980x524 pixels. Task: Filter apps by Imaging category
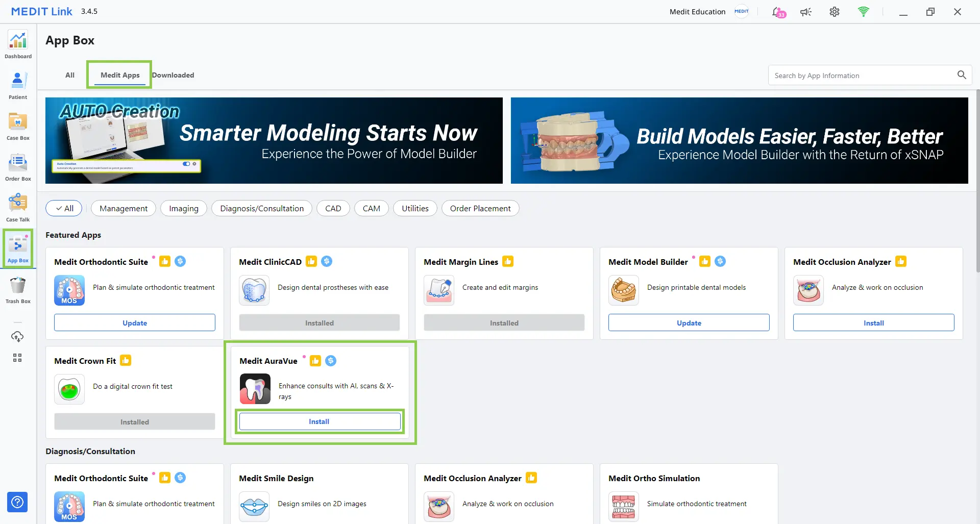point(184,208)
